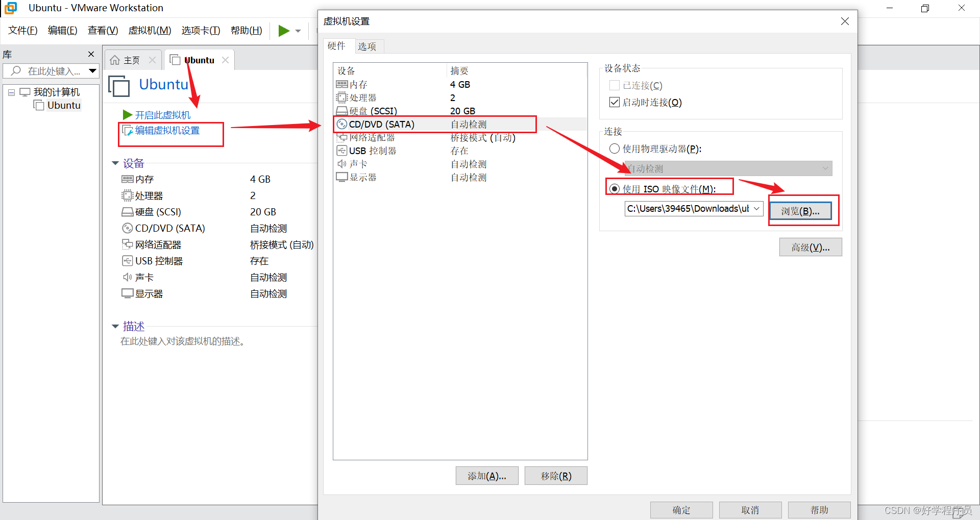The image size is (980, 520).
Task: Open the 帮助(H) menu
Action: 247,31
